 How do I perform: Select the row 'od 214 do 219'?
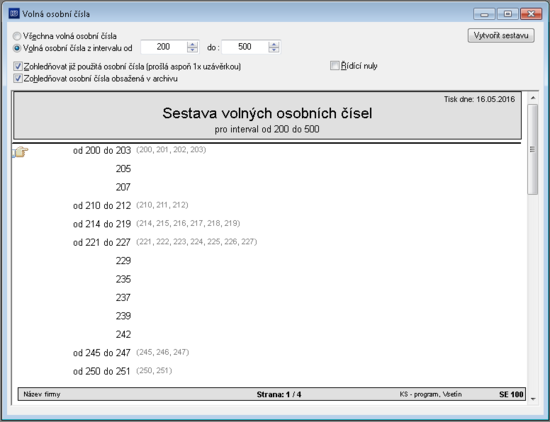156,224
